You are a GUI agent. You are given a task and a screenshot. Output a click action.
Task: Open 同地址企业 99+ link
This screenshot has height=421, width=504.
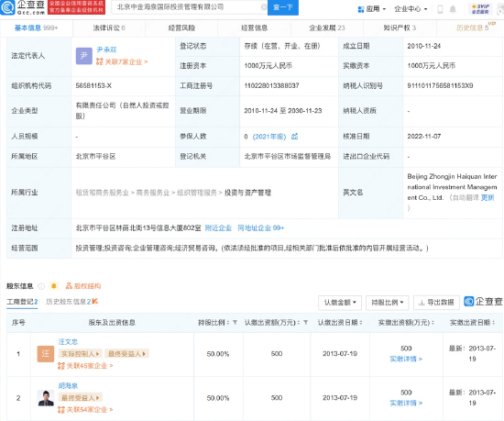pos(260,228)
